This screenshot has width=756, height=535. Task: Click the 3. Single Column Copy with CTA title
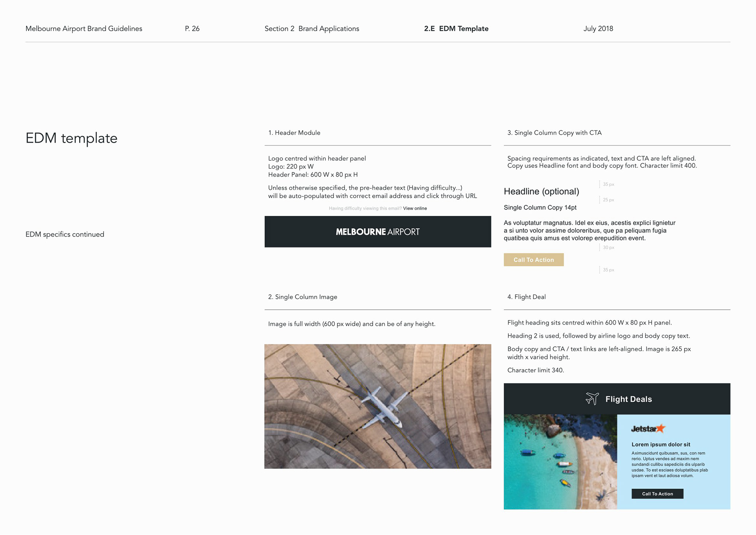coord(554,133)
